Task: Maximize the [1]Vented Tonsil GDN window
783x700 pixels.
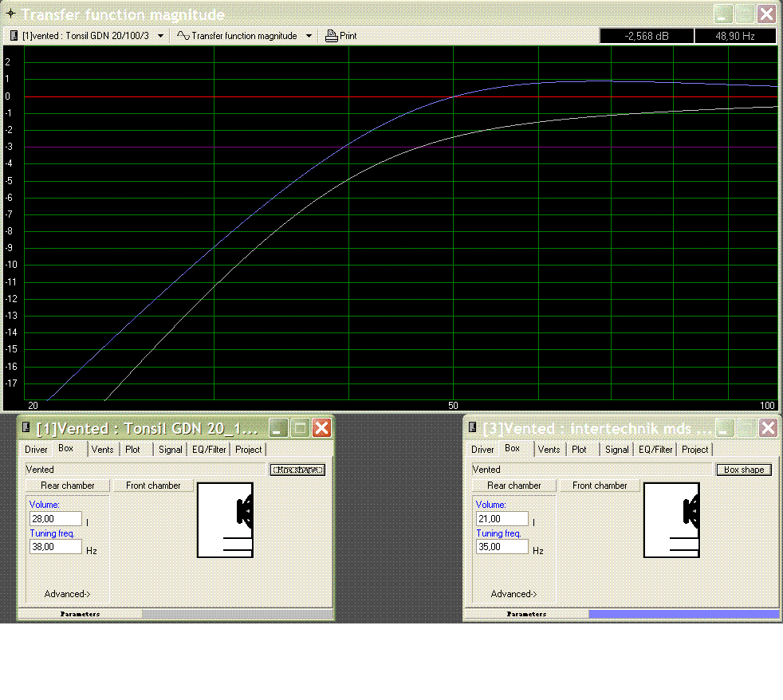Action: tap(300, 428)
